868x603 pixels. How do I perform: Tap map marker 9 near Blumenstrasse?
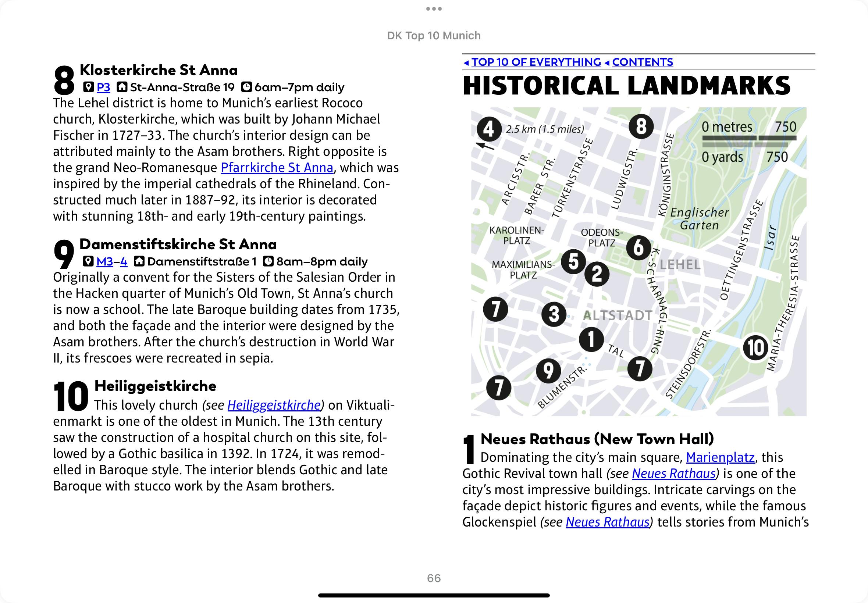pyautogui.click(x=548, y=371)
